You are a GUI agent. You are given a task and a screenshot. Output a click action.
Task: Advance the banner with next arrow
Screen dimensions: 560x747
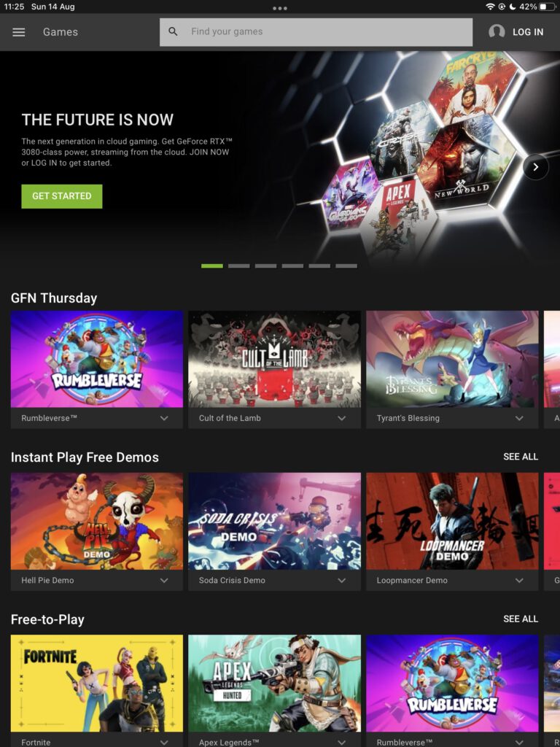click(x=536, y=167)
